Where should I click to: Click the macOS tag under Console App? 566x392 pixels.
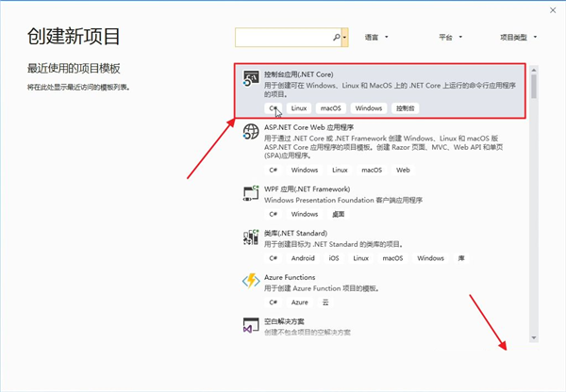pos(331,108)
